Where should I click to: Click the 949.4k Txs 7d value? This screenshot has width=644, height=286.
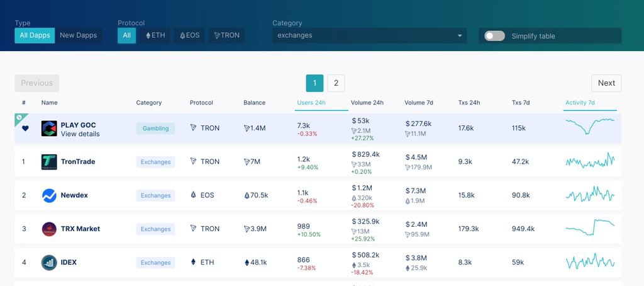coord(523,229)
